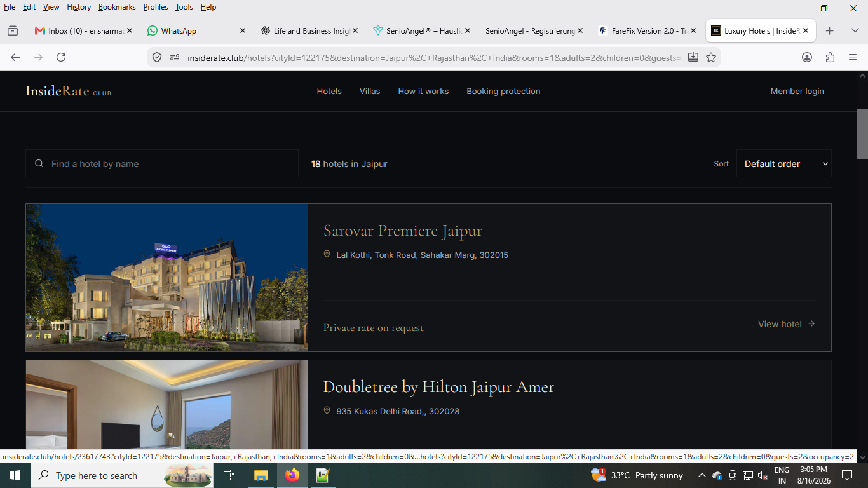This screenshot has height=488, width=868.
Task: Click 18 hotels in Jaipur text
Action: (349, 163)
